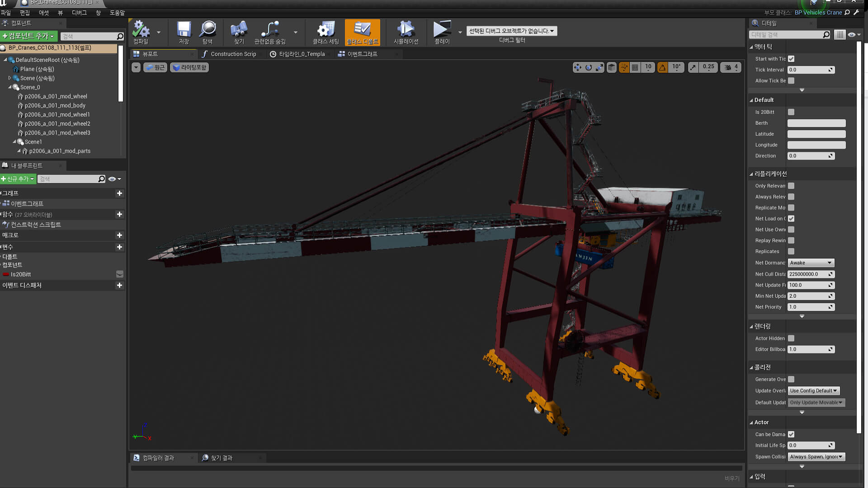The width and height of the screenshot is (868, 488).
Task: Toggle rotation snap triangle icon
Action: click(662, 67)
